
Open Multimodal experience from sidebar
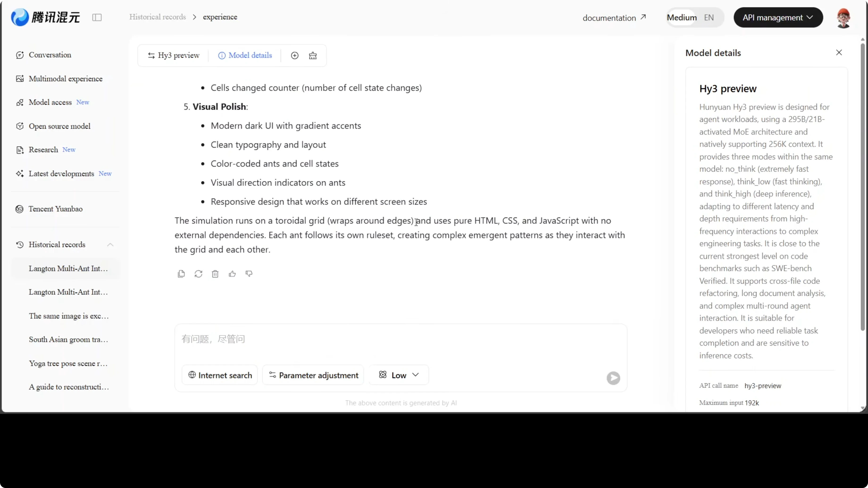coord(66,79)
